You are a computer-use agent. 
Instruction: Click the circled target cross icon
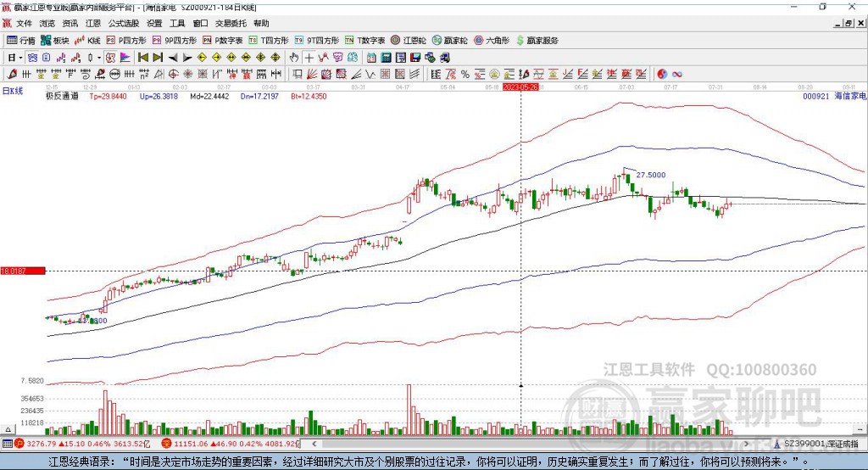(173, 75)
